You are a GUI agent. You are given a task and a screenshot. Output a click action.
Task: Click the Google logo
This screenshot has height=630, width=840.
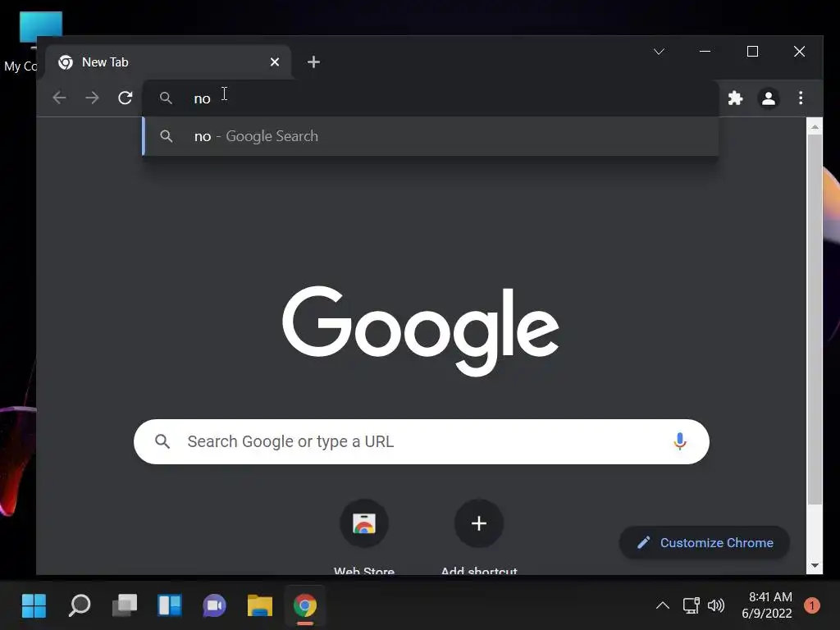pyautogui.click(x=421, y=330)
